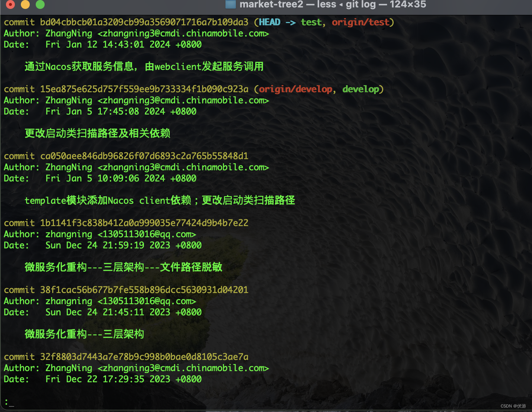This screenshot has width=532, height=412.
Task: Click the green develop branch label
Action: [x=361, y=89]
